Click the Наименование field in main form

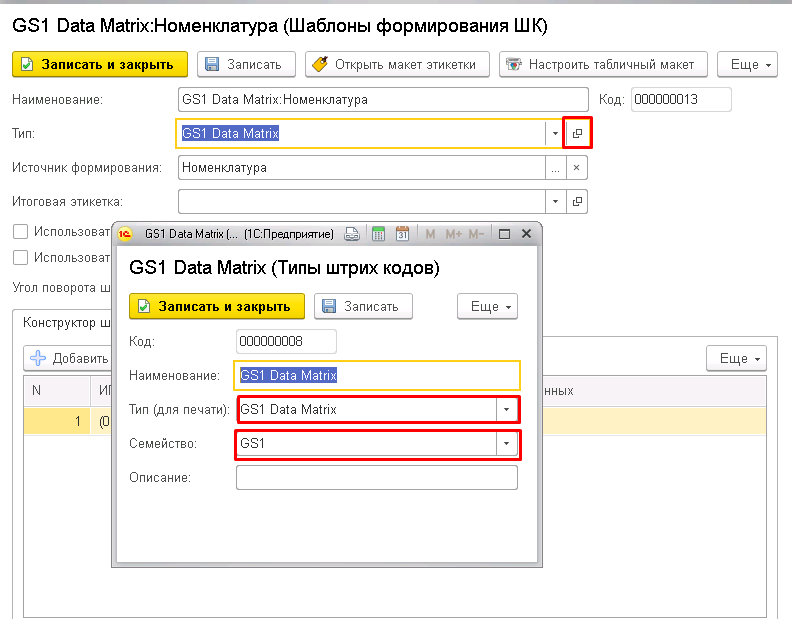pos(383,100)
